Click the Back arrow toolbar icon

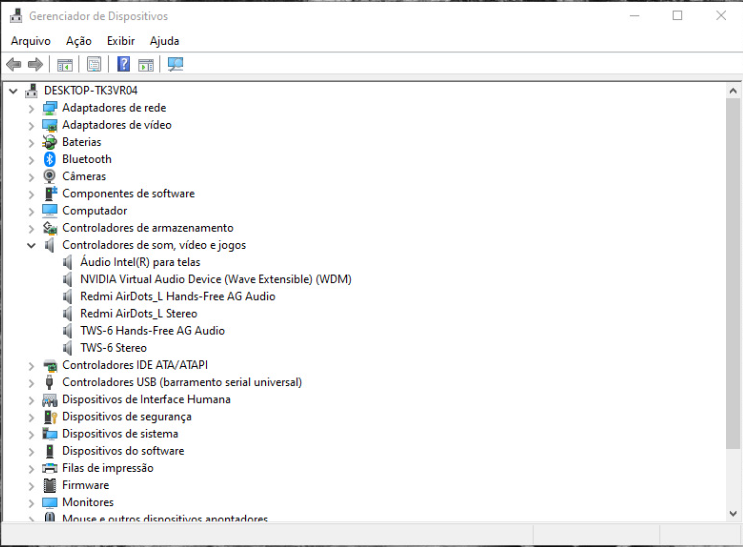coord(14,64)
